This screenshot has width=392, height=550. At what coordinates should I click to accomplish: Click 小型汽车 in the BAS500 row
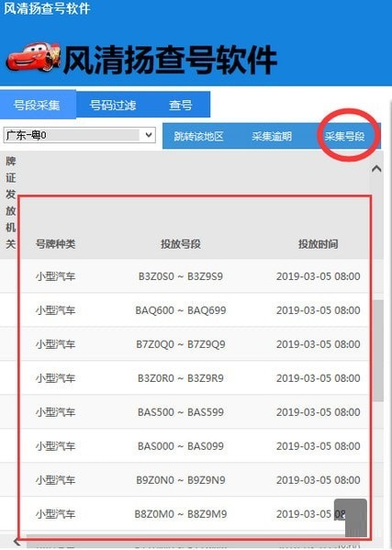coord(55,412)
